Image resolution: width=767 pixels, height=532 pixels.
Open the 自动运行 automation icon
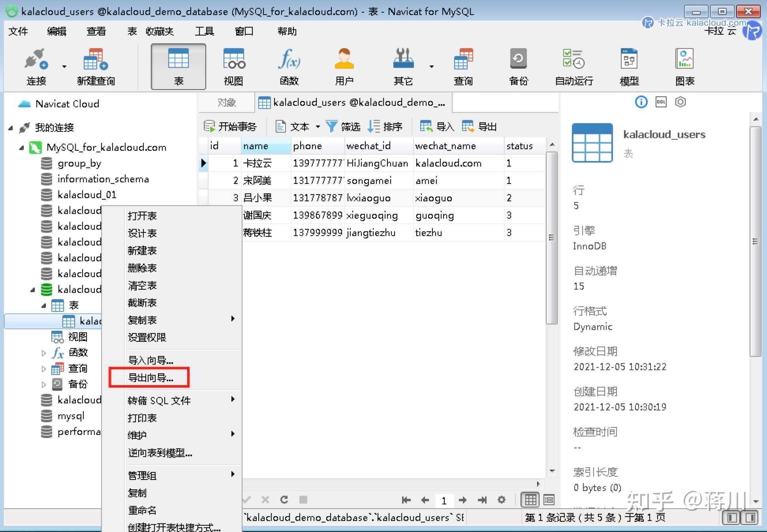click(x=573, y=66)
